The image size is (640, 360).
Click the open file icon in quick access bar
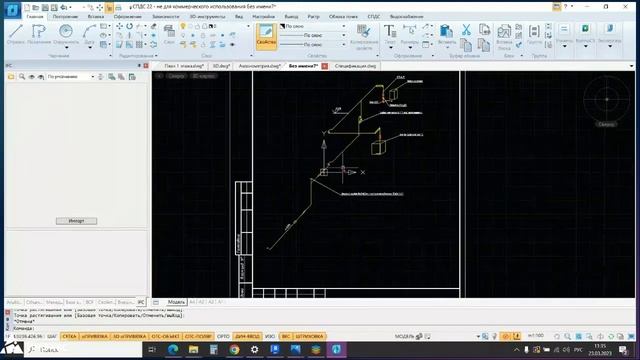[36, 7]
